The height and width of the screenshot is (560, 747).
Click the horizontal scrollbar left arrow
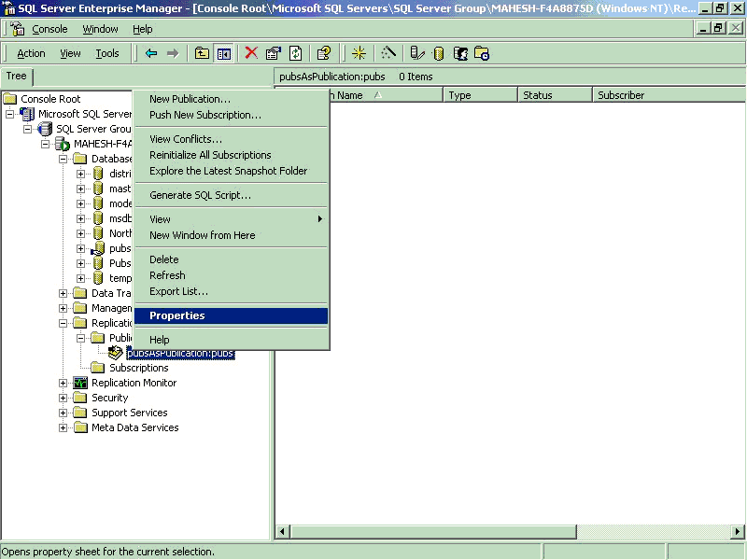tap(282, 531)
